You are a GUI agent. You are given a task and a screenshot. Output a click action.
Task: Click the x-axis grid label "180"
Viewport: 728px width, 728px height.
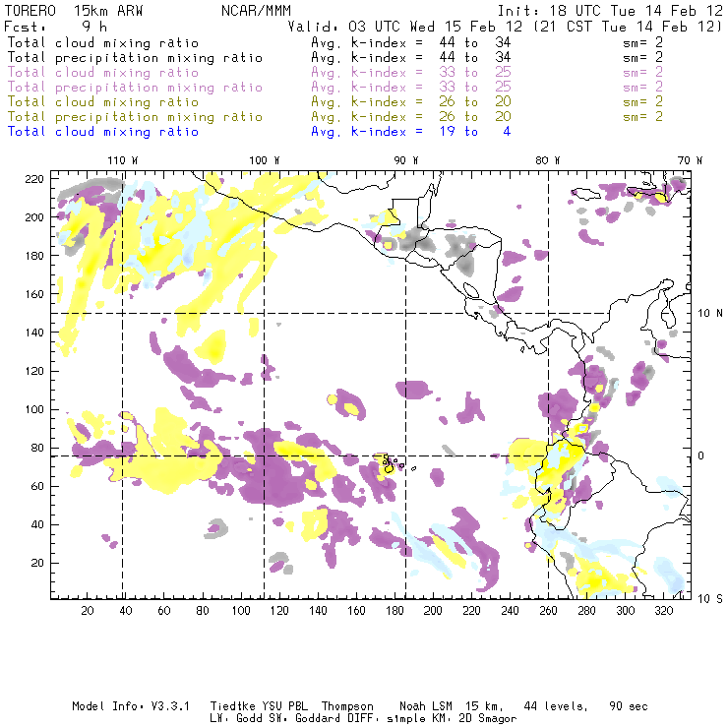(x=394, y=611)
